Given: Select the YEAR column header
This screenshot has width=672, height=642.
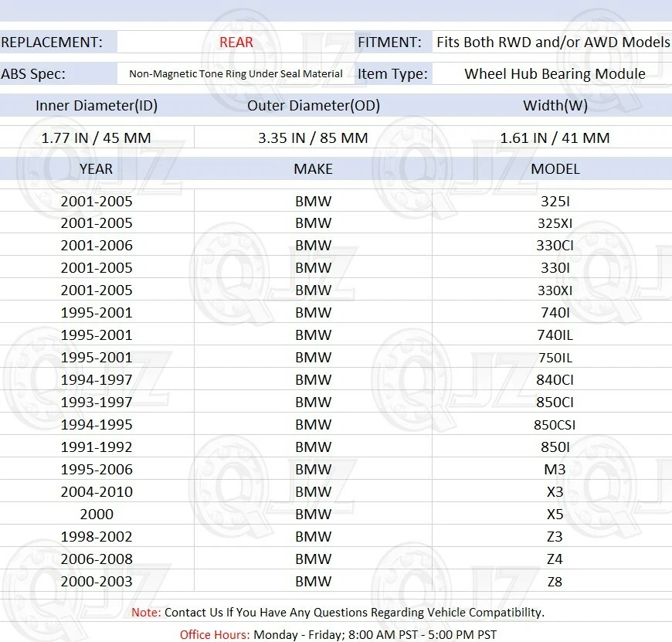Looking at the screenshot, I should click(97, 169).
